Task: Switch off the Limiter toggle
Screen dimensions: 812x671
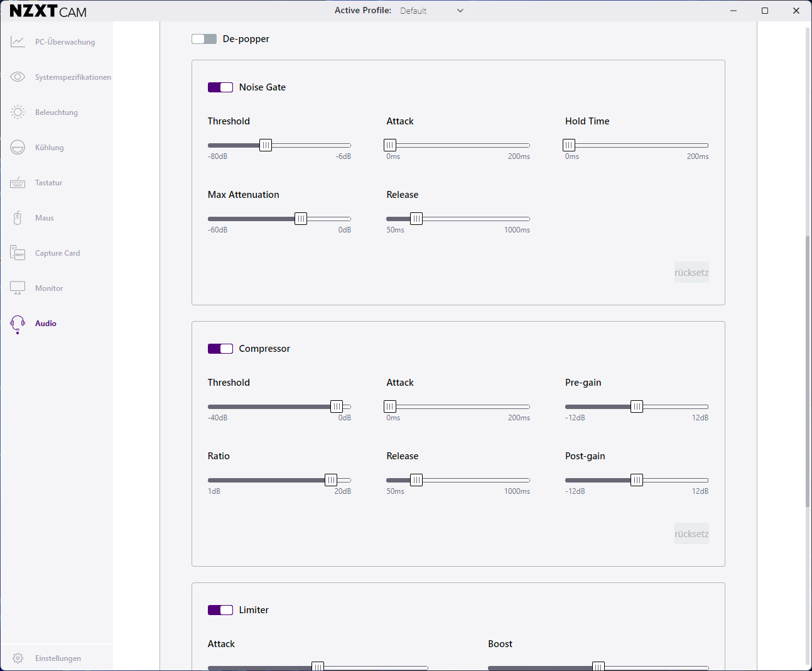Action: (x=220, y=610)
